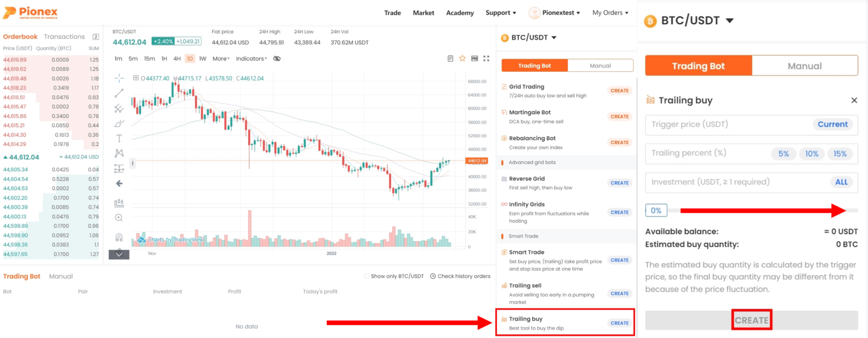Open the XABCD pattern tool
The width and height of the screenshot is (868, 338).
119,153
